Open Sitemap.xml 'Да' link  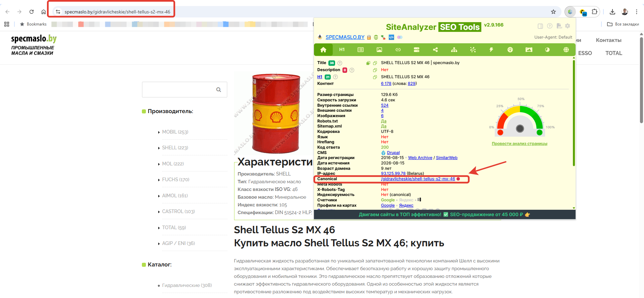pos(384,126)
